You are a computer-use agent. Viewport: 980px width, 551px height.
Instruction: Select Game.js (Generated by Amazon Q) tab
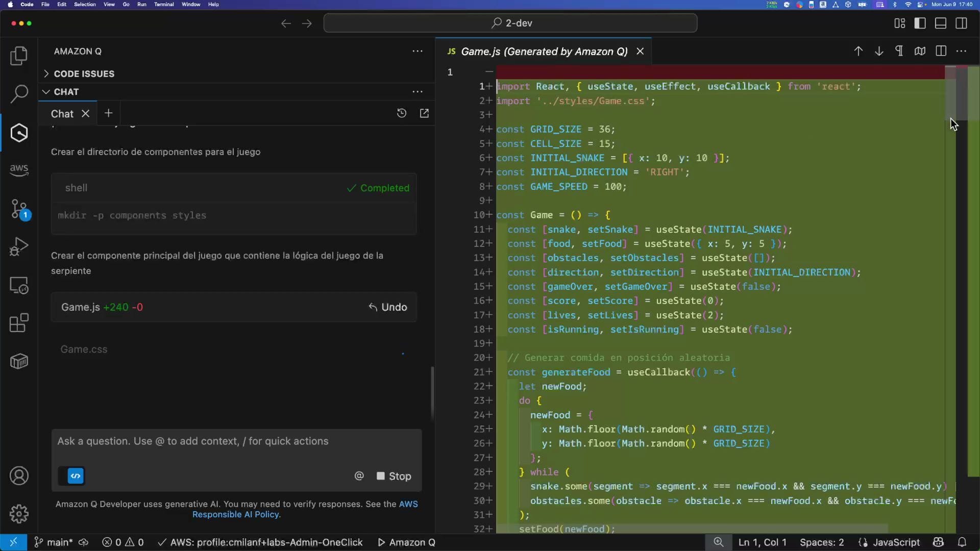(544, 52)
